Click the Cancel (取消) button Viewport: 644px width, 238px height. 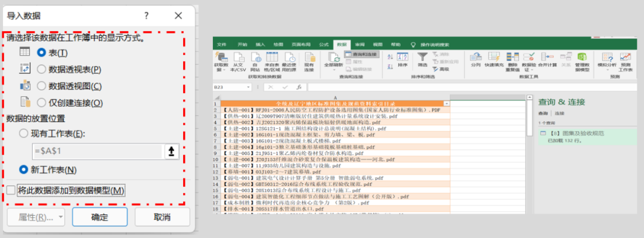pyautogui.click(x=162, y=218)
